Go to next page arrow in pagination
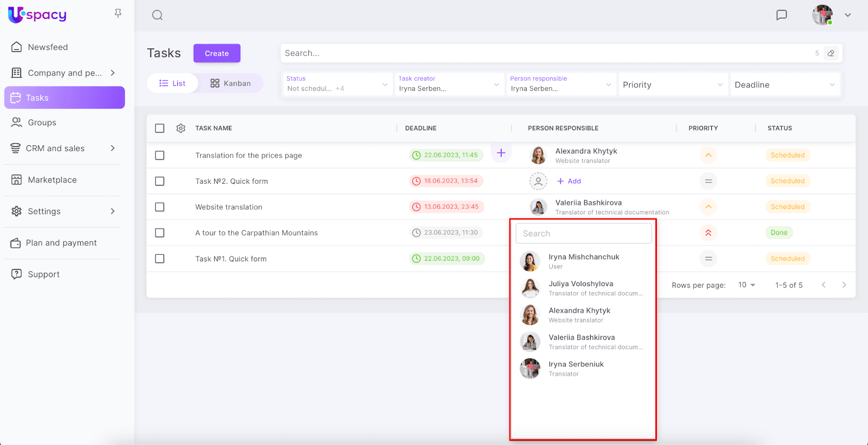868x445 pixels. click(x=844, y=285)
